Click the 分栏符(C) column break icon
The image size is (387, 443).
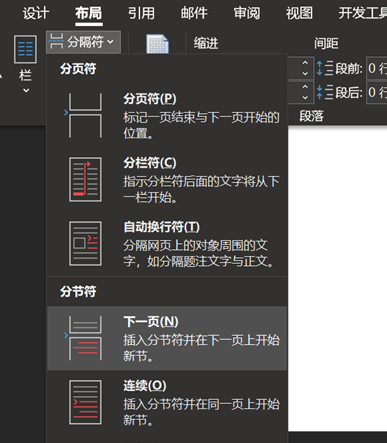[85, 179]
